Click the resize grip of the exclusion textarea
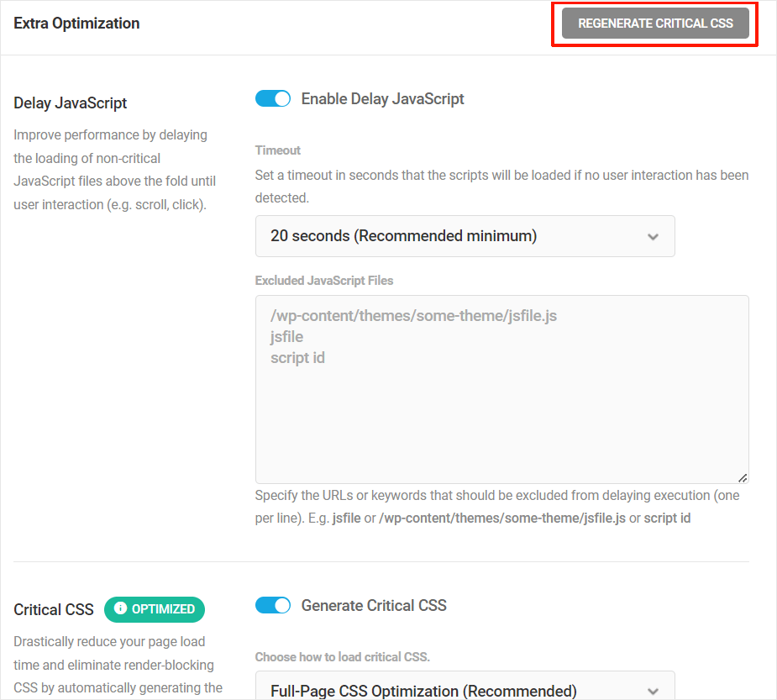 tap(743, 476)
